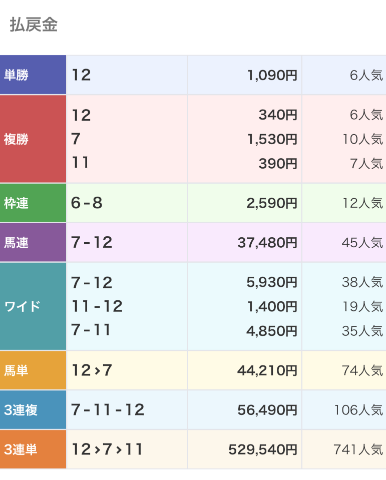Viewport: 386px width, 480px height.
Task: Click the 1,090円 win payout
Action: click(272, 75)
